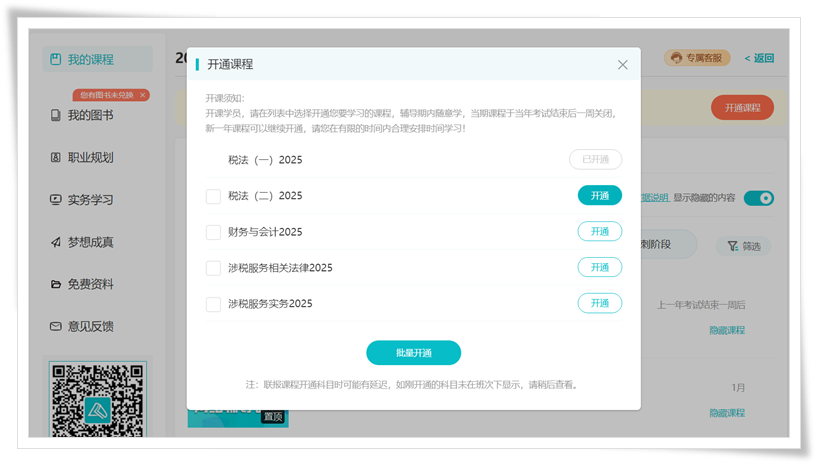This screenshot has height=464, width=816.
Task: Open 我的课程 in the sidebar
Action: coord(90,60)
